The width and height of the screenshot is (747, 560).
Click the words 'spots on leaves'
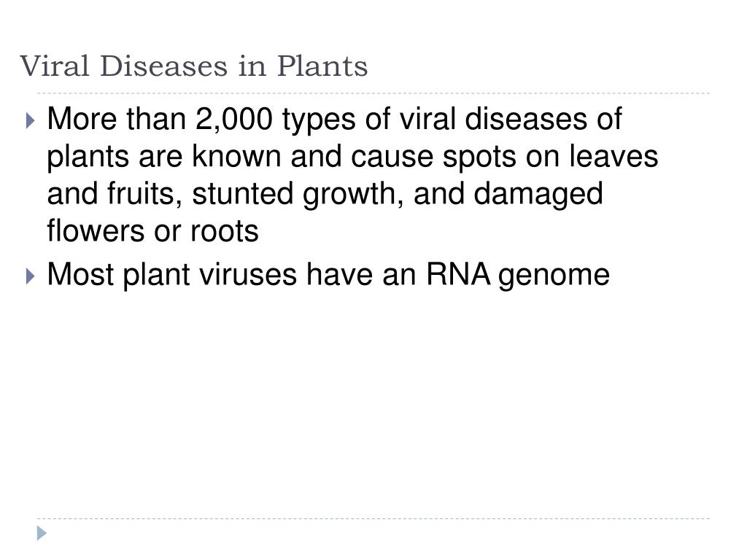point(550,157)
